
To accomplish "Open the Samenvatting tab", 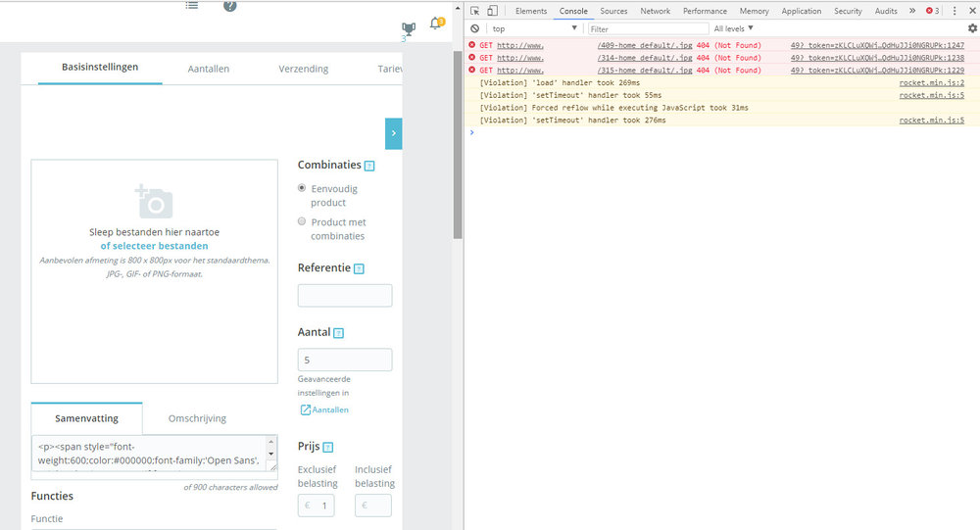I will pyautogui.click(x=87, y=418).
